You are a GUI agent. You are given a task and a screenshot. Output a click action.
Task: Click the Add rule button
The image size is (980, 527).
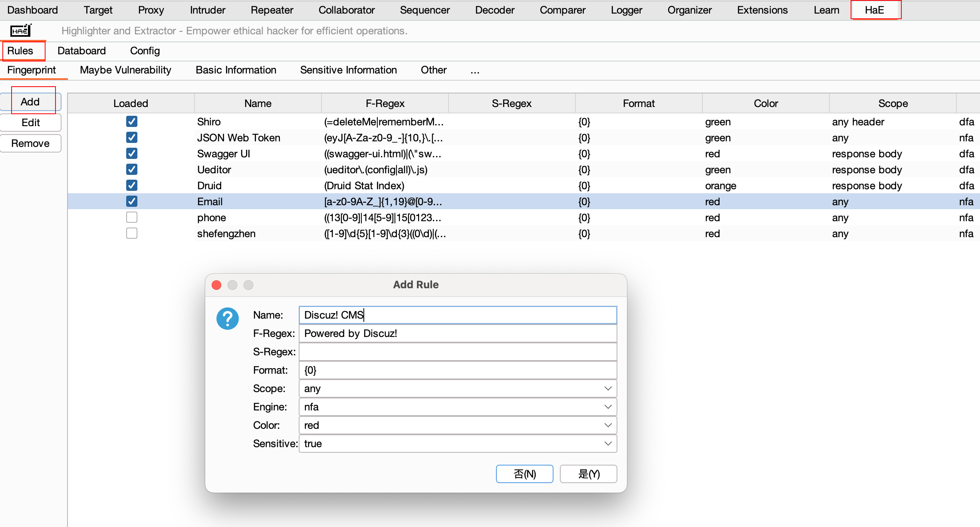30,102
